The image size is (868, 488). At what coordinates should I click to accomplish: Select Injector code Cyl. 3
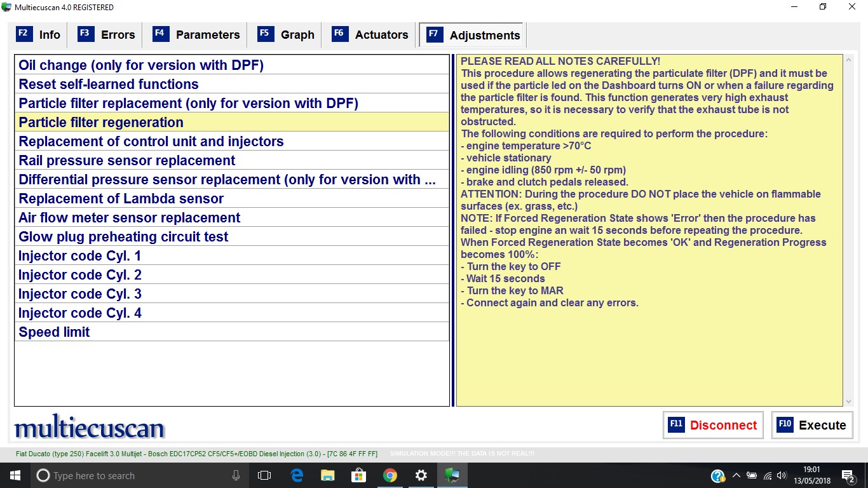coord(232,294)
